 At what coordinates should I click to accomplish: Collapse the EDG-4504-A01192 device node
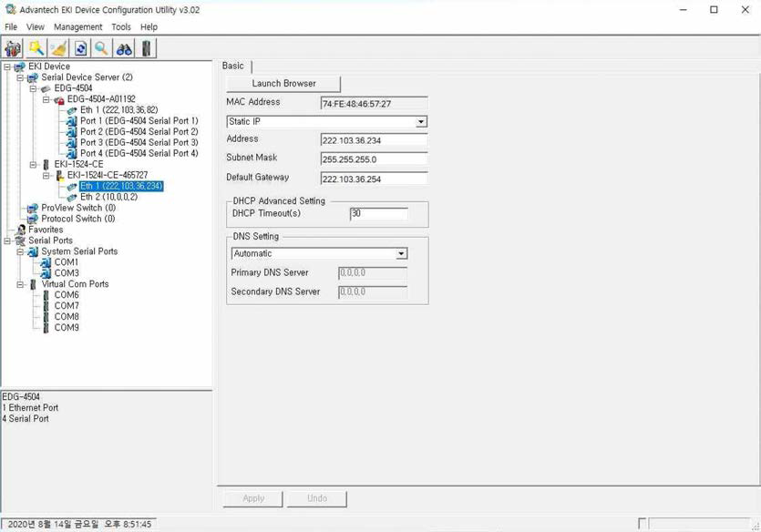(x=46, y=99)
